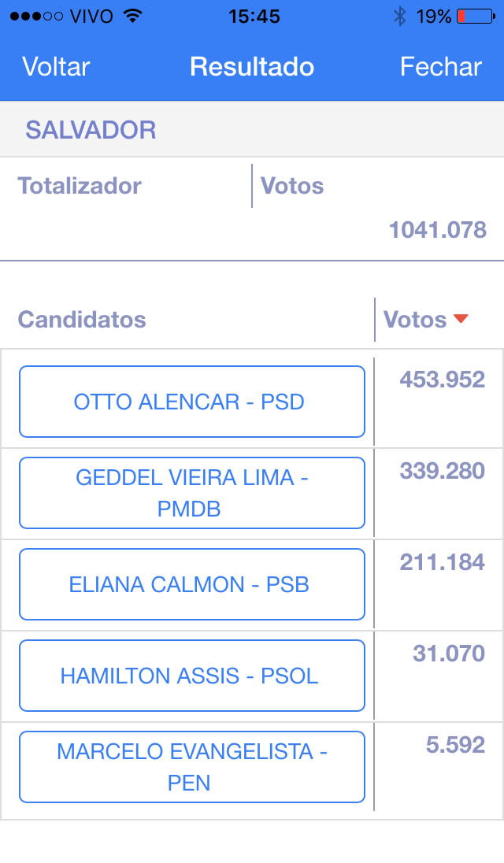504x863 pixels.
Task: Sort by the candidates Votos column header
Action: (x=415, y=320)
